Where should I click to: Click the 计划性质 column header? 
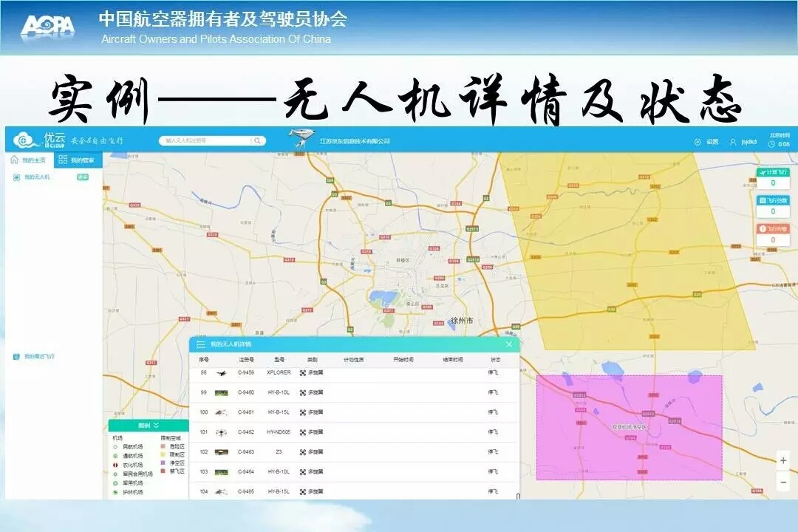pos(354,360)
